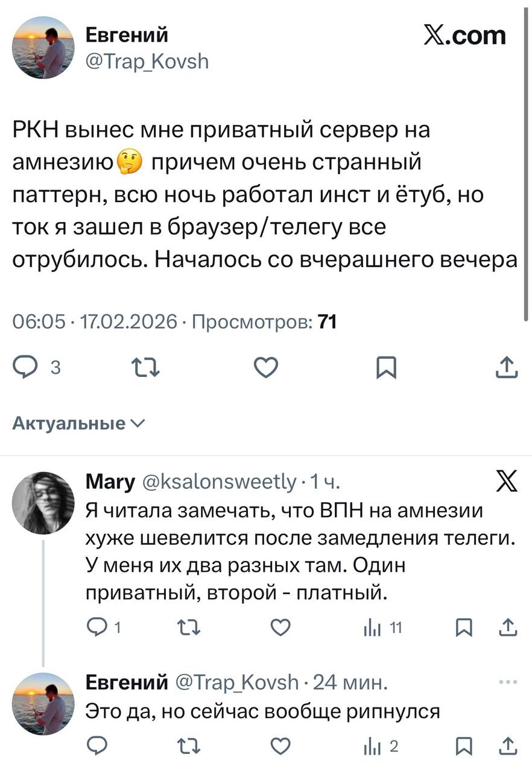Image resolution: width=532 pixels, height=772 pixels.
Task: Open Mary's profile picture
Action: [43, 502]
